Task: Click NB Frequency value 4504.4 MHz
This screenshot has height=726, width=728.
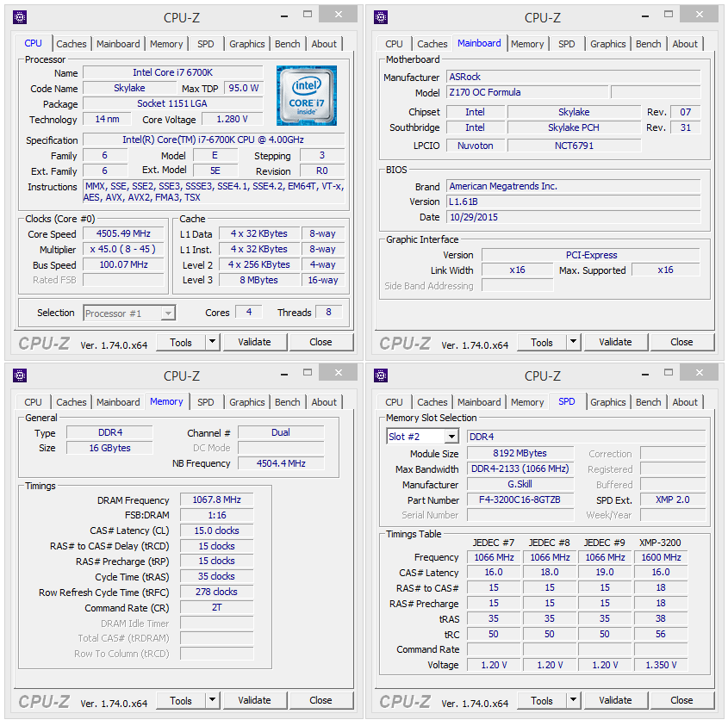Action: pyautogui.click(x=281, y=463)
